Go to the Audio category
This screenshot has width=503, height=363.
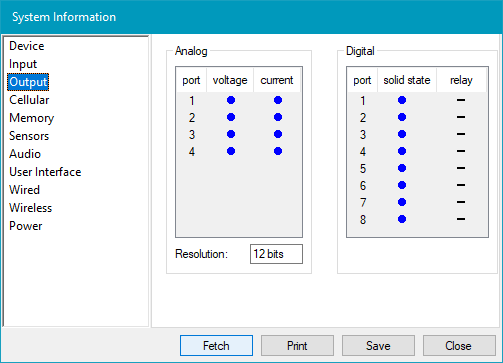point(25,154)
